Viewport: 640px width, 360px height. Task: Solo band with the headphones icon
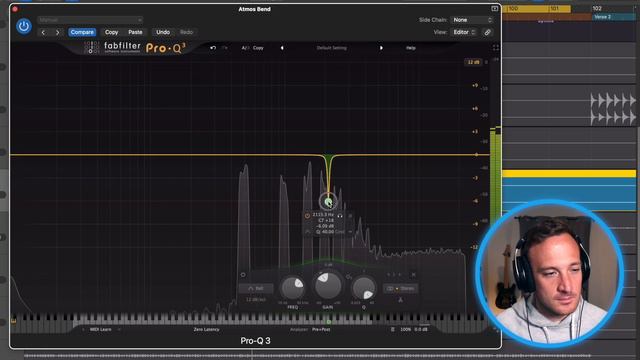coord(340,215)
